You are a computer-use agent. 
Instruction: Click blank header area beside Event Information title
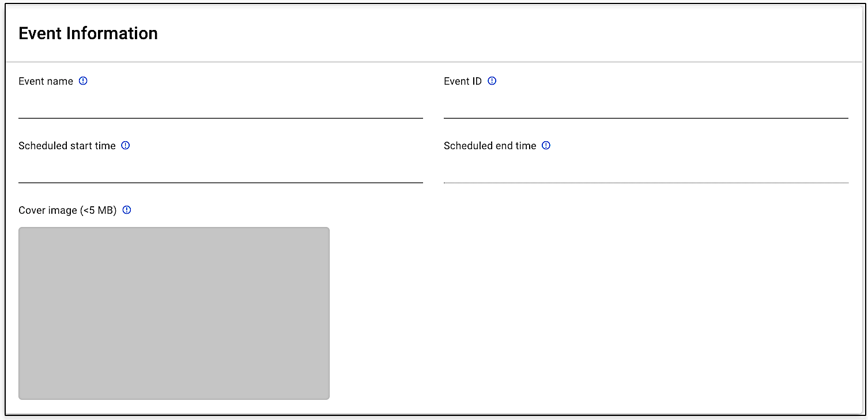click(x=507, y=33)
